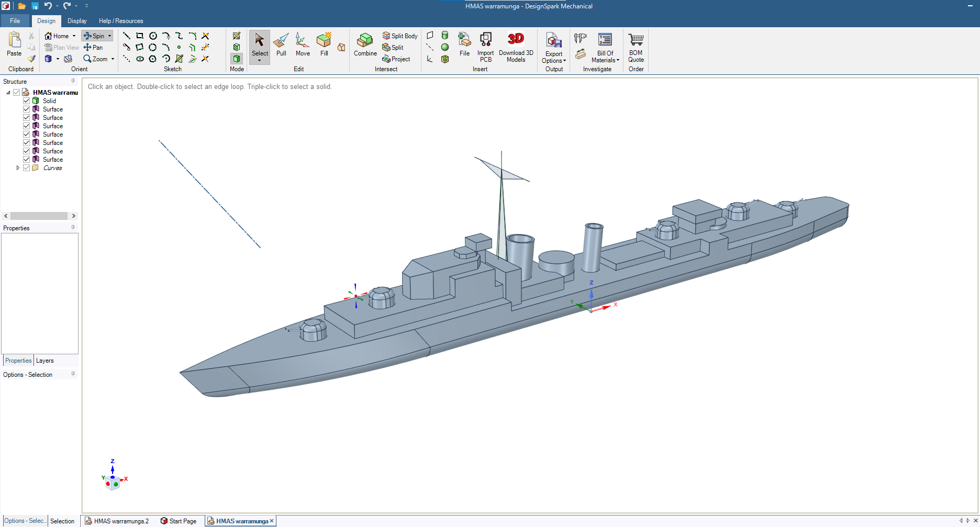980x527 pixels.
Task: Toggle the HMAS warramunga root checkbox
Action: [x=17, y=93]
